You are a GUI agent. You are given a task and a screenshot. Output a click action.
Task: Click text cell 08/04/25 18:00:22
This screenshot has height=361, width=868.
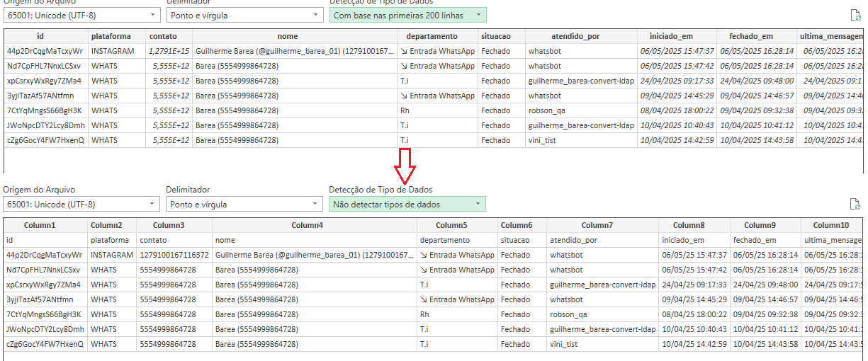coord(694,314)
